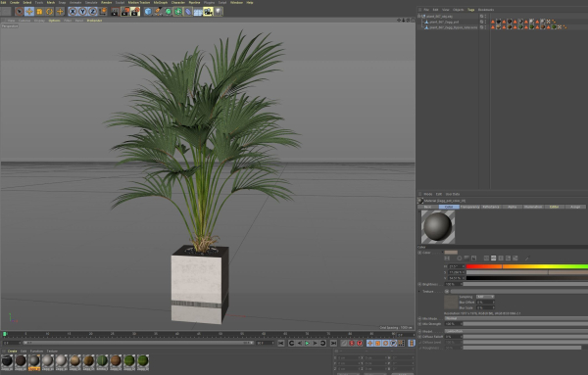This screenshot has width=588, height=375.
Task: Click the floor/environment grid icon
Action: [x=198, y=12]
